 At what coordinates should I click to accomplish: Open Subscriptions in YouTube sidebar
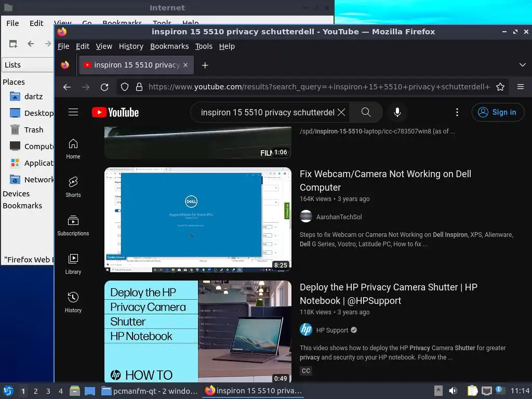click(73, 225)
